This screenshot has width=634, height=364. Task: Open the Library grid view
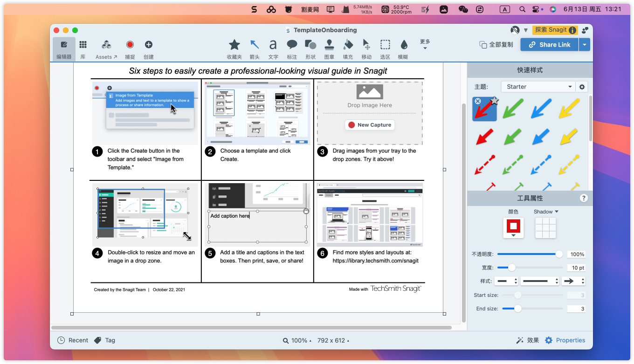(x=83, y=48)
